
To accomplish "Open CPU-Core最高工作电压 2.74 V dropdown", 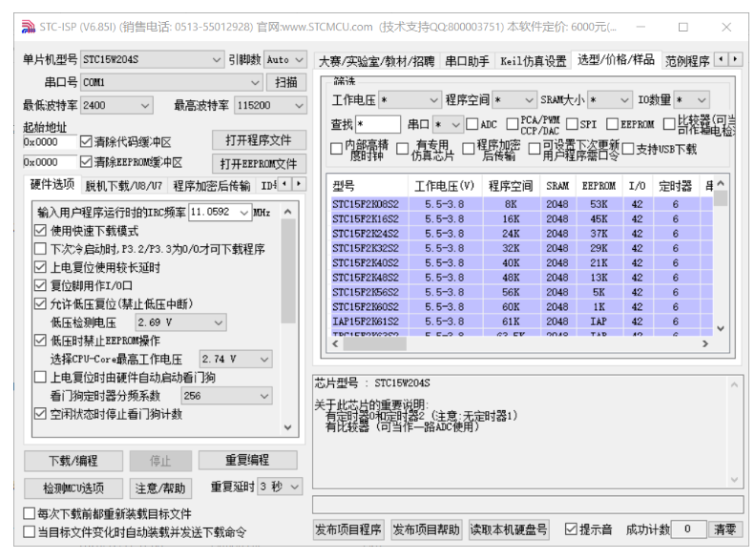I will [x=236, y=359].
